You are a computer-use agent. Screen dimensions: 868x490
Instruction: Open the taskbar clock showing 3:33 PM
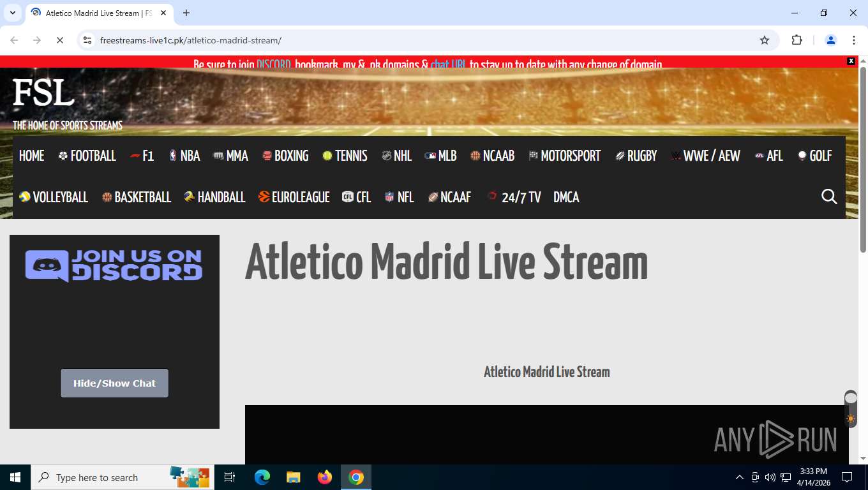813,477
